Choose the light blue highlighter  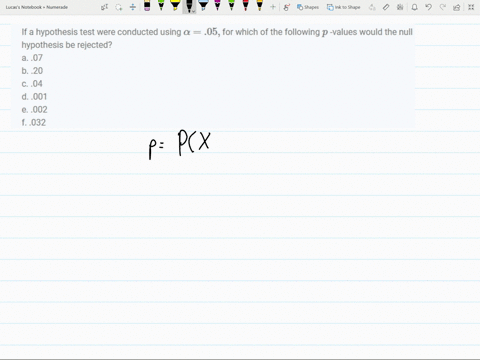point(203,6)
